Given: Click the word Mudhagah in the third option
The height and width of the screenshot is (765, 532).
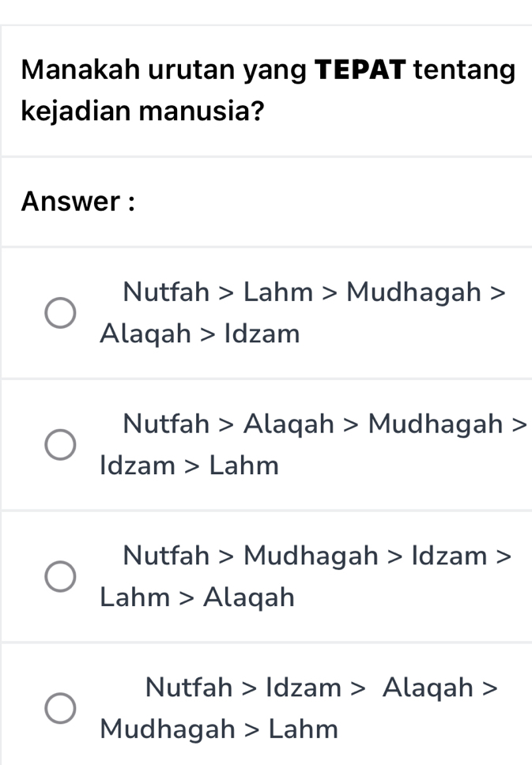Looking at the screenshot, I should pyautogui.click(x=311, y=556).
